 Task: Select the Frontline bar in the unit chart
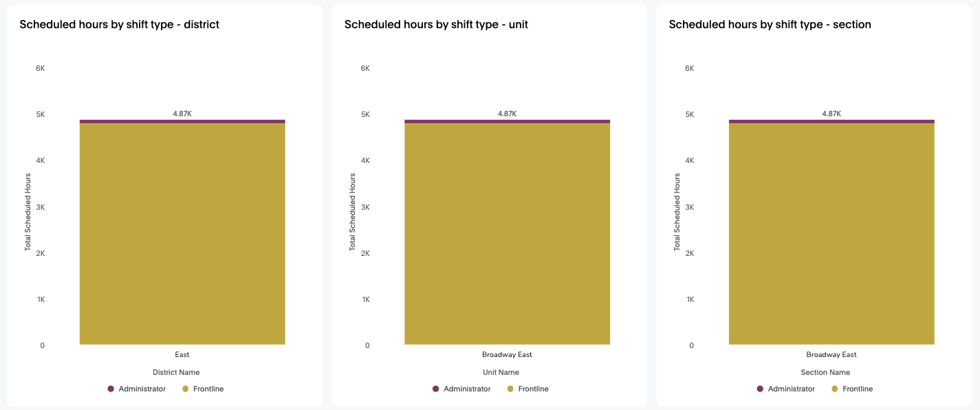507,234
